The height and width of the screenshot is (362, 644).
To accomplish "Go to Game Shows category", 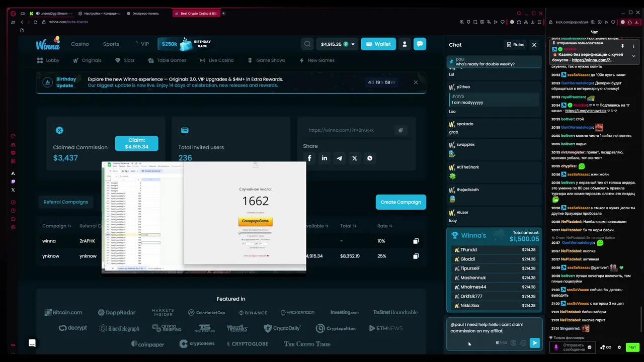I will click(x=267, y=60).
